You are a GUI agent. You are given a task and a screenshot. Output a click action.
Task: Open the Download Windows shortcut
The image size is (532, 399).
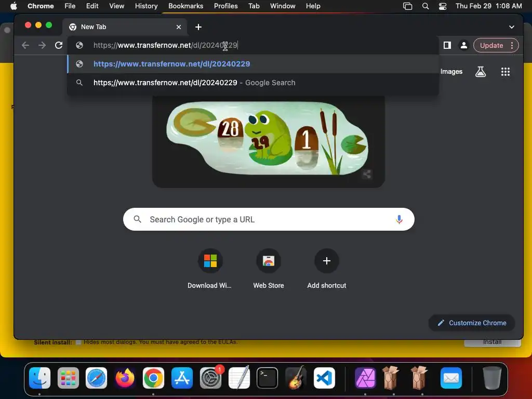[210, 270]
